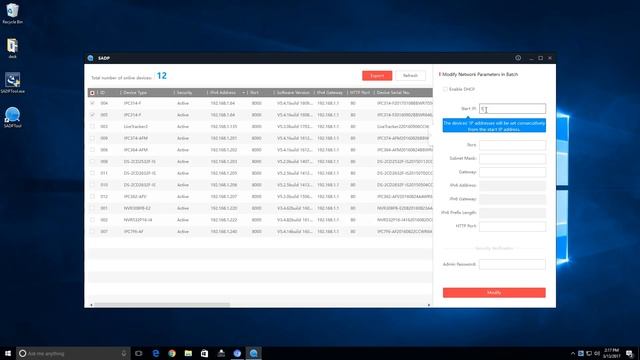Open the Action Center notification icon
This screenshot has width=640, height=360.
coord(629,353)
